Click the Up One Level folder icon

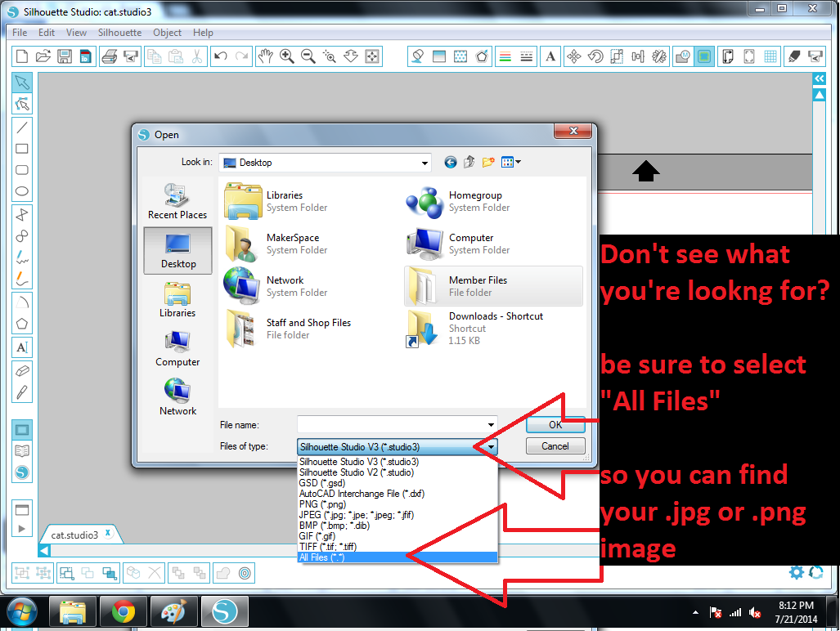click(469, 162)
